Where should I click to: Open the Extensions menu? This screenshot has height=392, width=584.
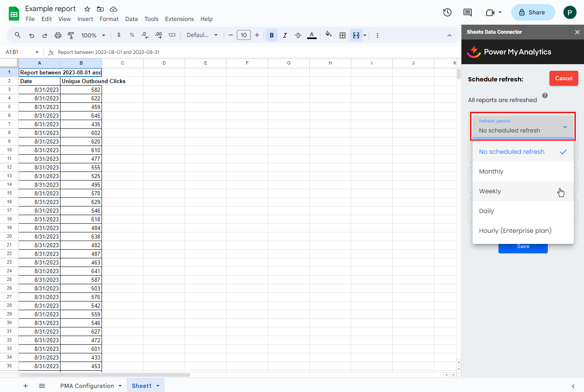179,19
